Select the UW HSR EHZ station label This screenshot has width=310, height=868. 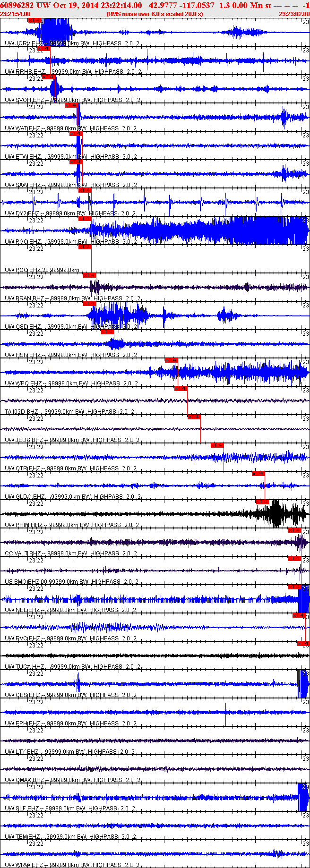pyautogui.click(x=71, y=355)
